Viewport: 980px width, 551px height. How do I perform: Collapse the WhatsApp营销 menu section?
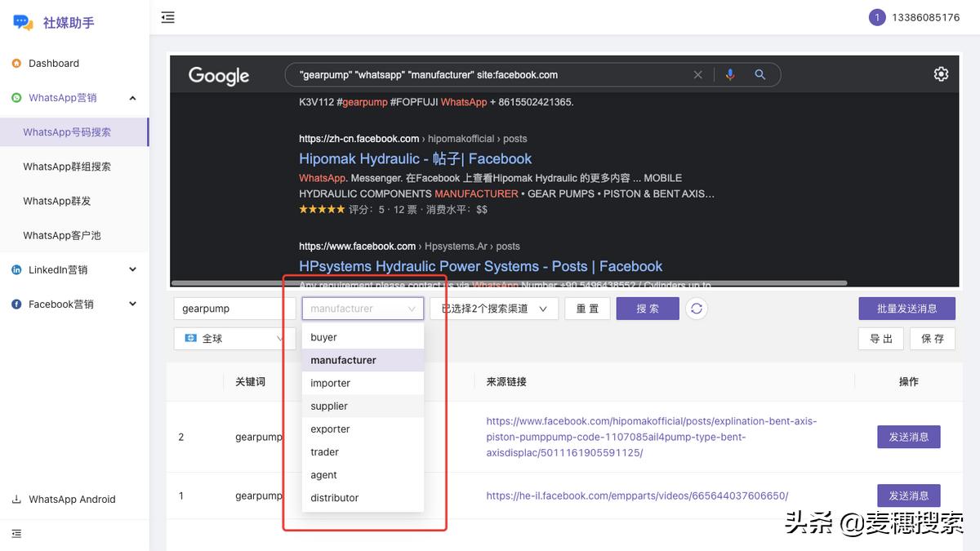132,98
